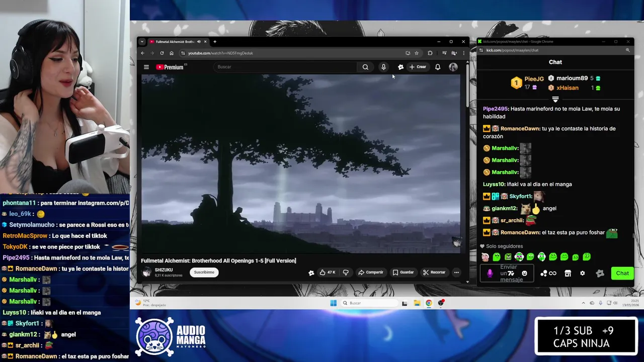Open Chrome extensions puzzle icon
The height and width of the screenshot is (362, 644).
tap(430, 53)
